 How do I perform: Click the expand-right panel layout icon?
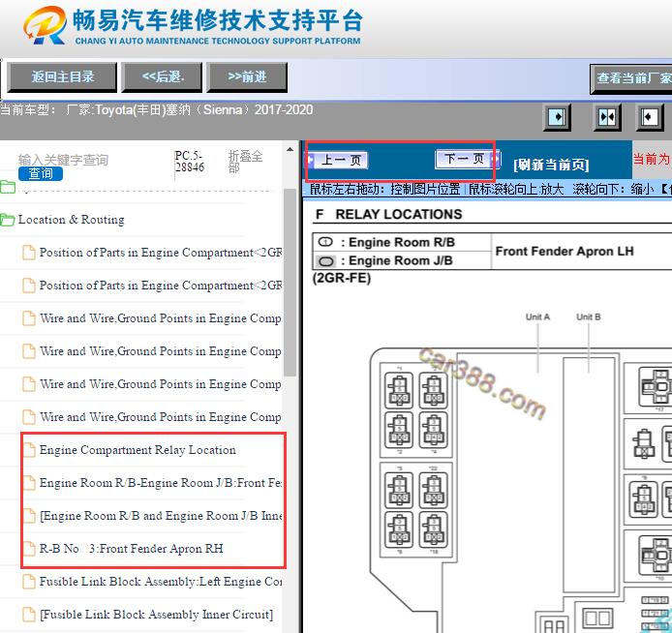tap(557, 116)
